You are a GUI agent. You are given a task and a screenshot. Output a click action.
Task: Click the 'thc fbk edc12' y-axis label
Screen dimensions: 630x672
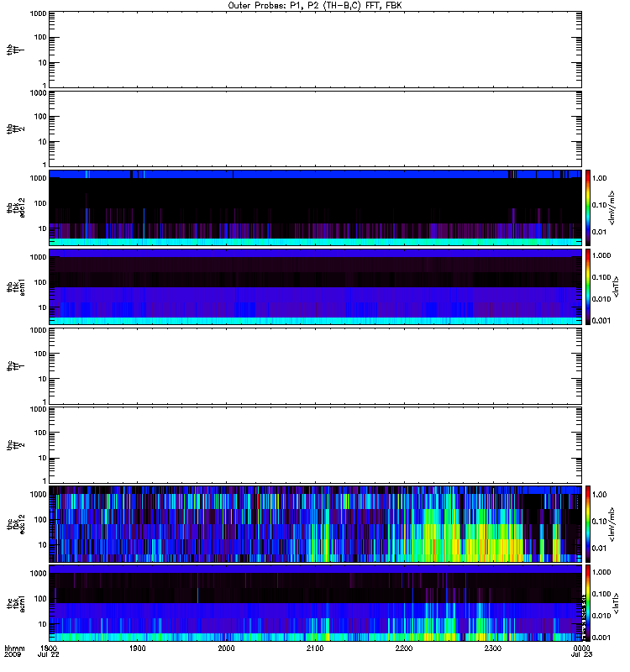coord(16,524)
